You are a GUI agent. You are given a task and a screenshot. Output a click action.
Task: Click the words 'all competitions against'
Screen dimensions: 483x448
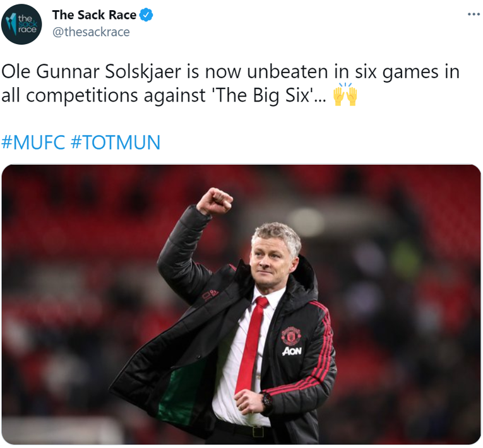point(103,95)
